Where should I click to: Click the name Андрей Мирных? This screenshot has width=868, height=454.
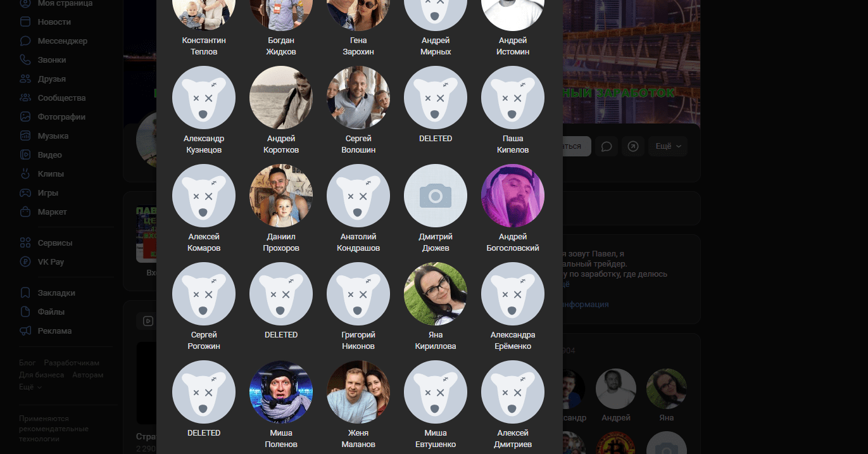click(436, 46)
